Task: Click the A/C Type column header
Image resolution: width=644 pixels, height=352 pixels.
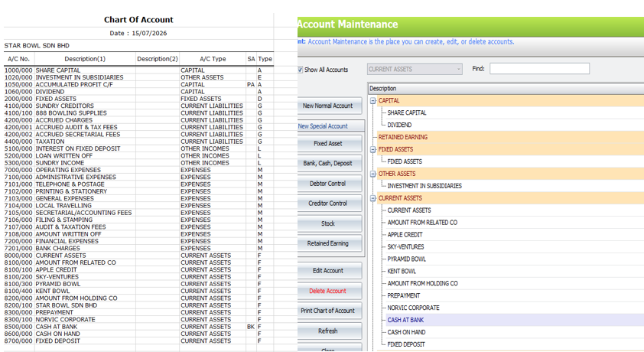Action: (x=213, y=59)
